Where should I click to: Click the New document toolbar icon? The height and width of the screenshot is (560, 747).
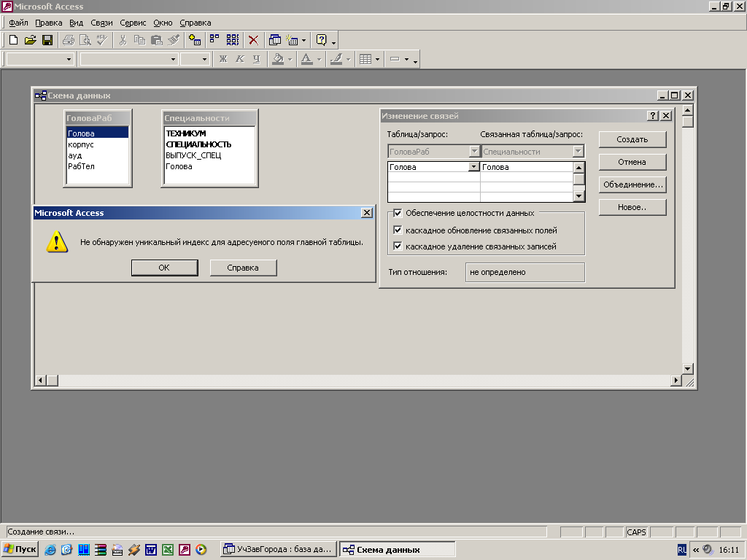[x=13, y=41]
